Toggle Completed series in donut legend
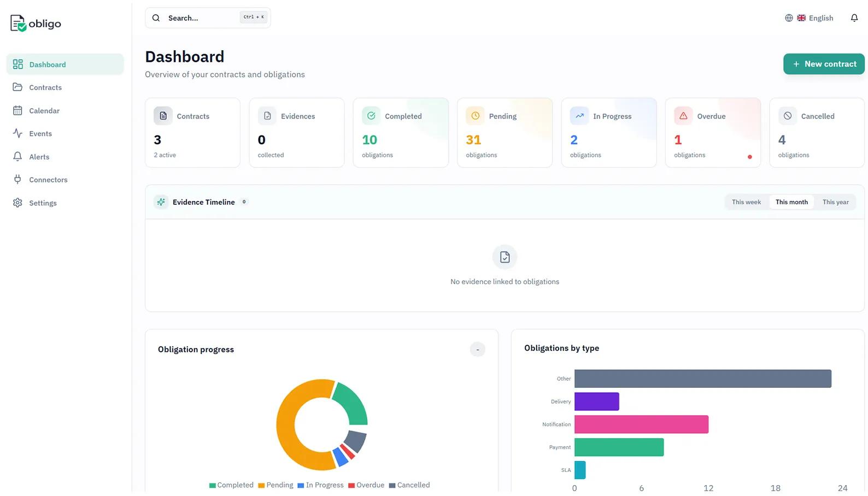This screenshot has height=496, width=868. (231, 485)
